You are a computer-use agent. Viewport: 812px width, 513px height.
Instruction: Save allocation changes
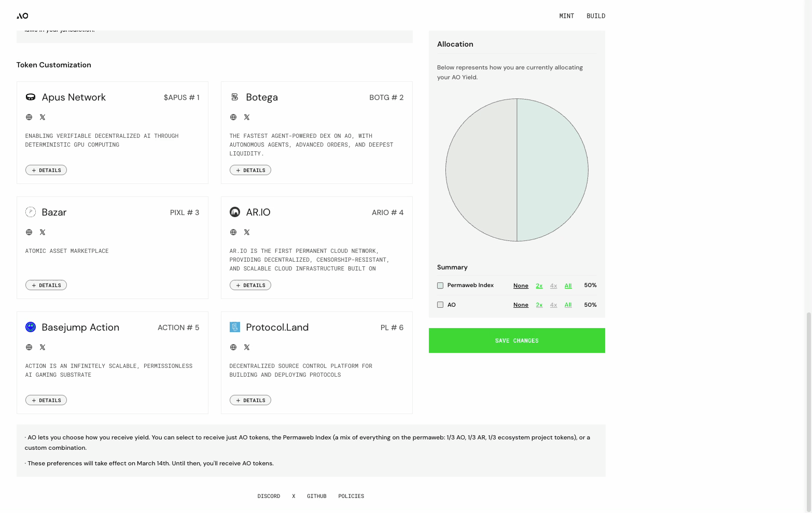click(517, 340)
